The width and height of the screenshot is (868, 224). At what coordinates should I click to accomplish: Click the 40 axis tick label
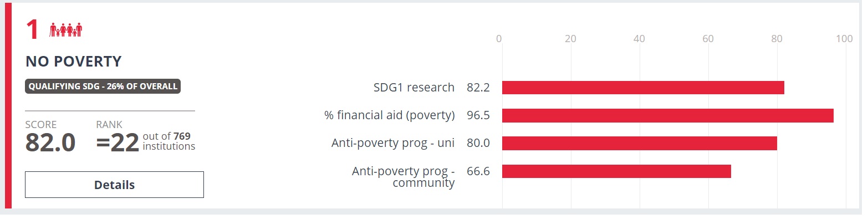[639, 39]
